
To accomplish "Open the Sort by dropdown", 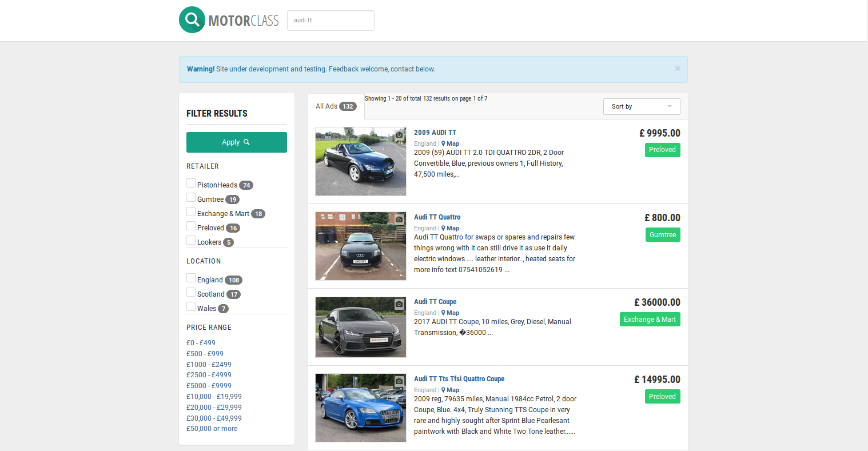I will pos(641,106).
